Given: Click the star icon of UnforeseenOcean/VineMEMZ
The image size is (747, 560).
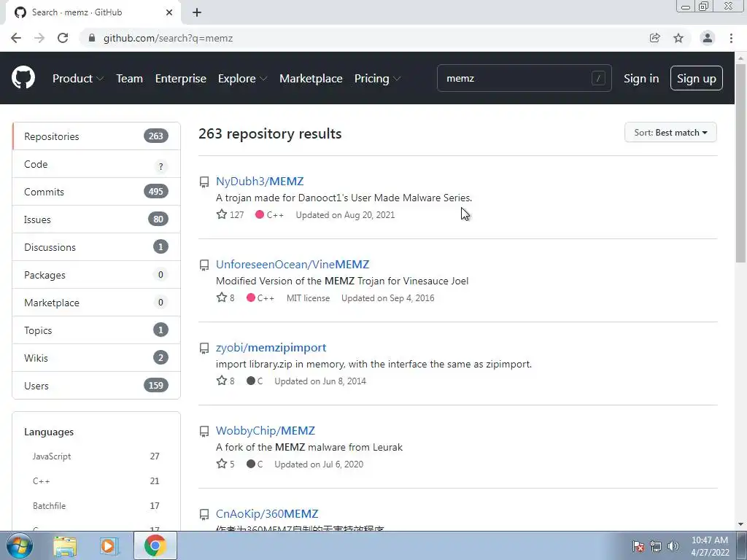Looking at the screenshot, I should click(222, 297).
